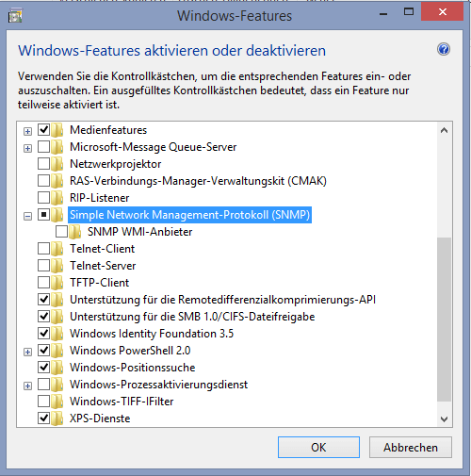Click the Medienfeatures folder icon
Viewport: 471px width, 476px height.
tap(57, 130)
